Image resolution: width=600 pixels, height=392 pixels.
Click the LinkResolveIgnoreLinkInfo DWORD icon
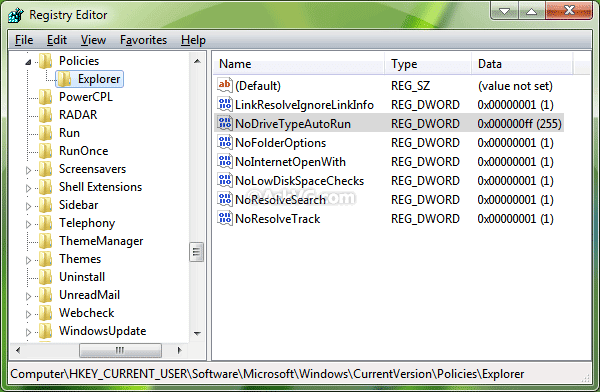click(x=225, y=104)
